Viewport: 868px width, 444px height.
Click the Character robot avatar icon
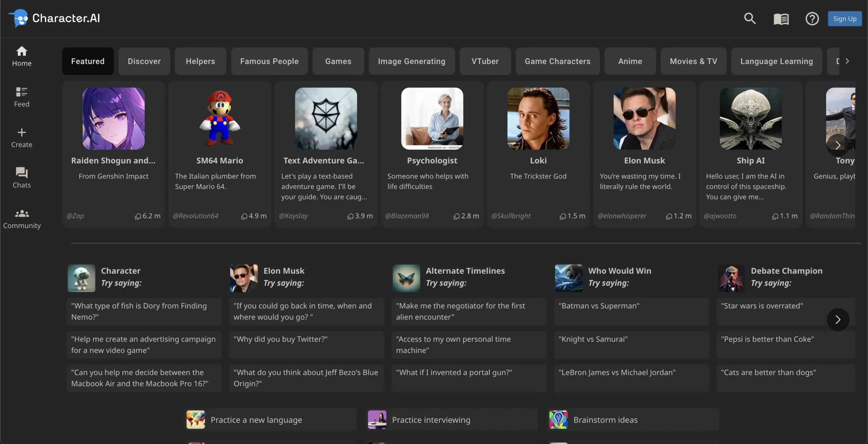point(81,278)
